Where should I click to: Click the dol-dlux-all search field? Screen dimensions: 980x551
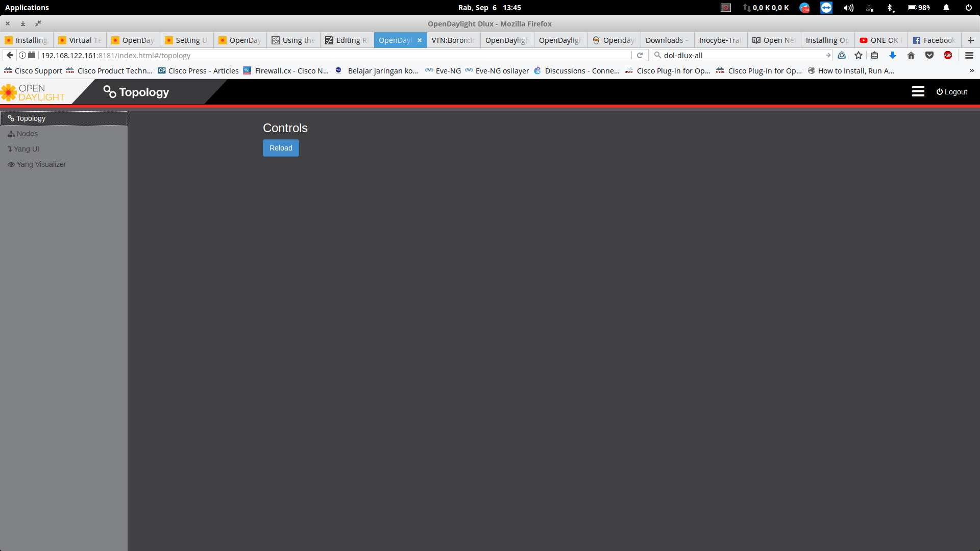tap(740, 55)
